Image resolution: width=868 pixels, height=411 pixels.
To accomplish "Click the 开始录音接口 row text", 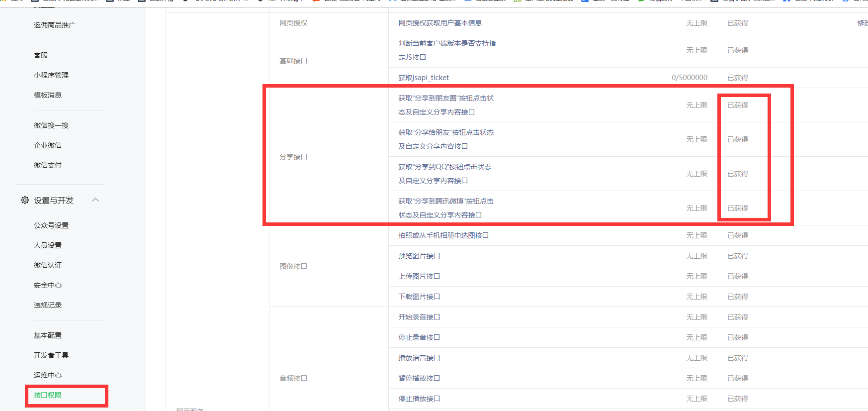I will [419, 317].
